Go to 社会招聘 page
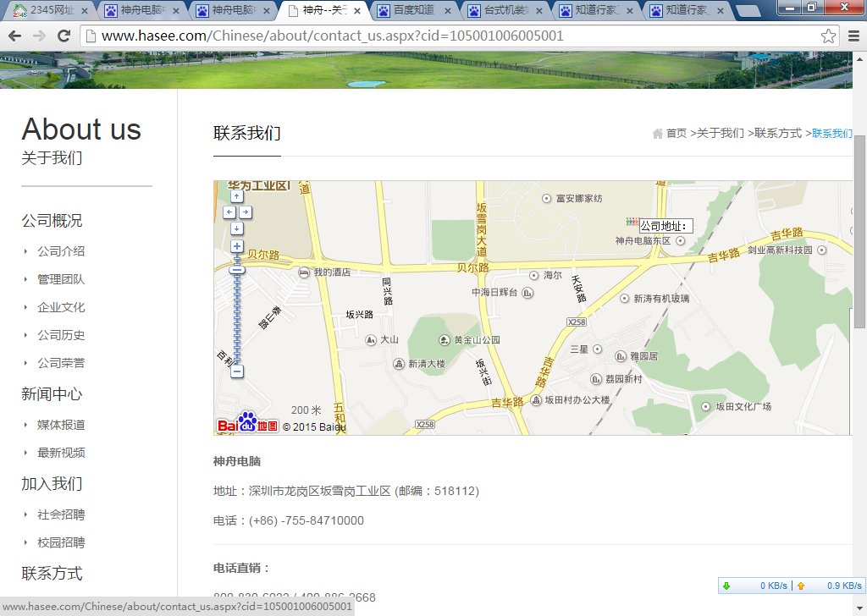 pyautogui.click(x=61, y=514)
